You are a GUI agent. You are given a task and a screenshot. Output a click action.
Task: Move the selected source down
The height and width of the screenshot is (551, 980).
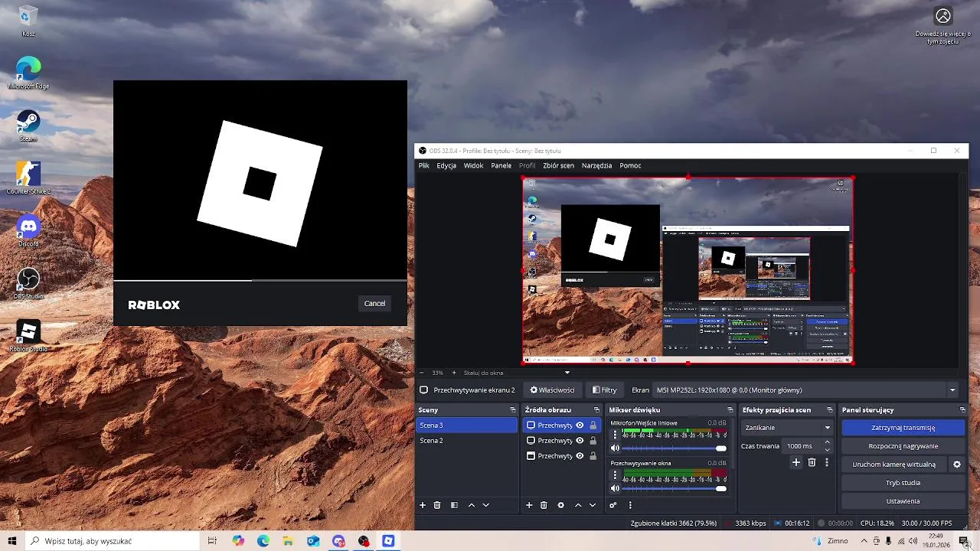click(592, 505)
